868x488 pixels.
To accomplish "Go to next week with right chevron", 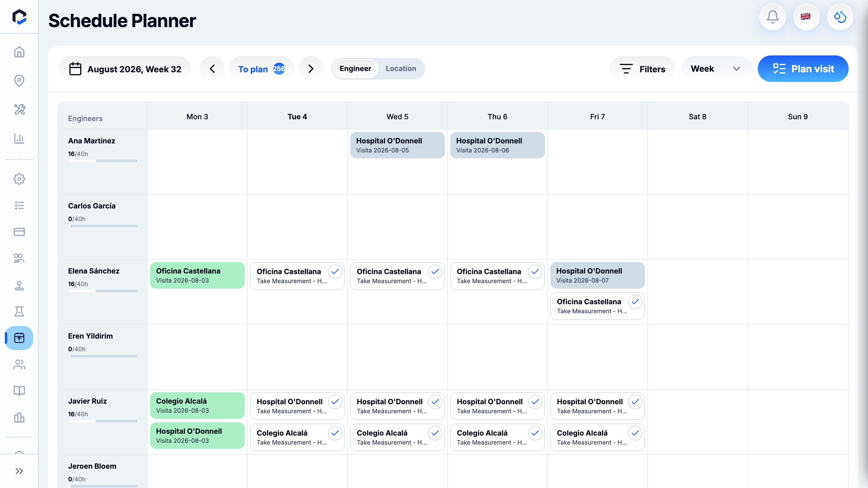I will 311,69.
